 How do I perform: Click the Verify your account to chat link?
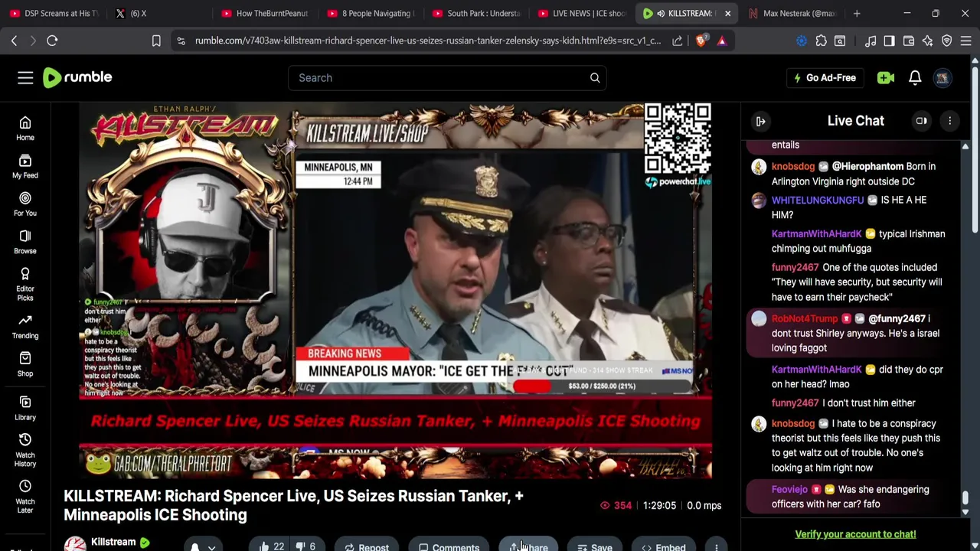pyautogui.click(x=855, y=534)
